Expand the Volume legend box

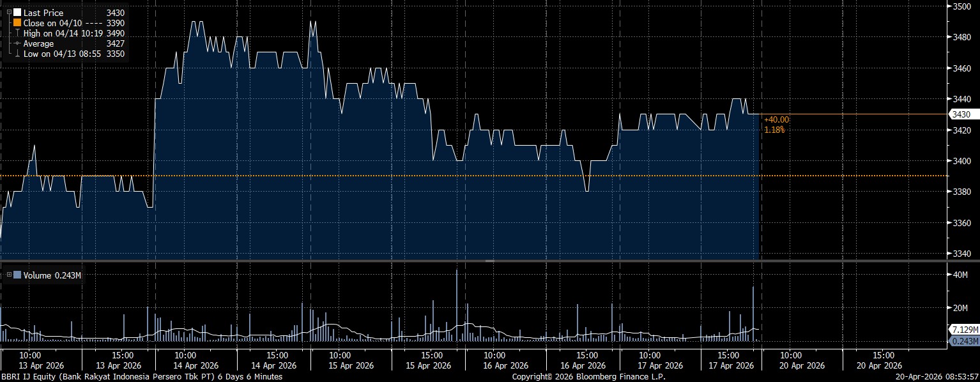[8, 275]
